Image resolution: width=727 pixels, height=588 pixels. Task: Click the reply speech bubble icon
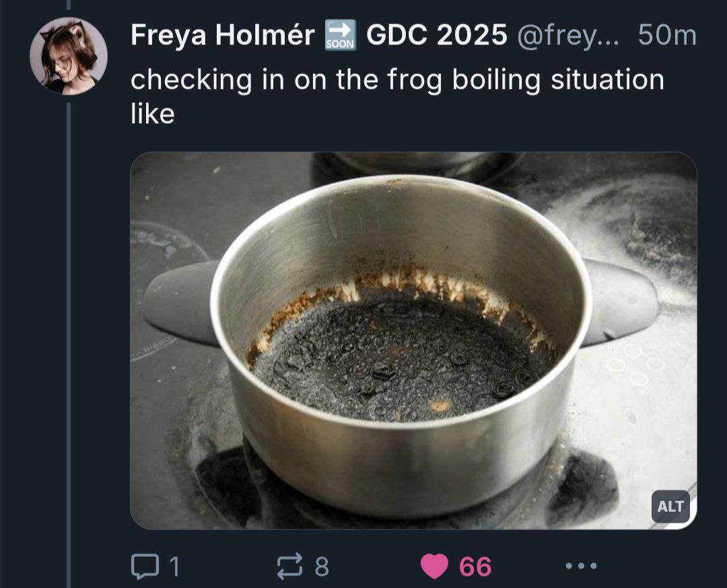[x=145, y=566]
